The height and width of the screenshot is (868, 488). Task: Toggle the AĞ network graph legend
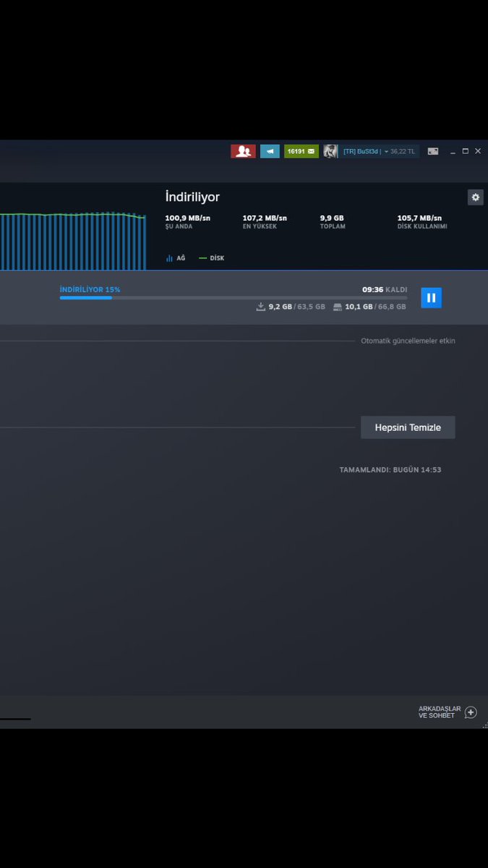(x=176, y=258)
